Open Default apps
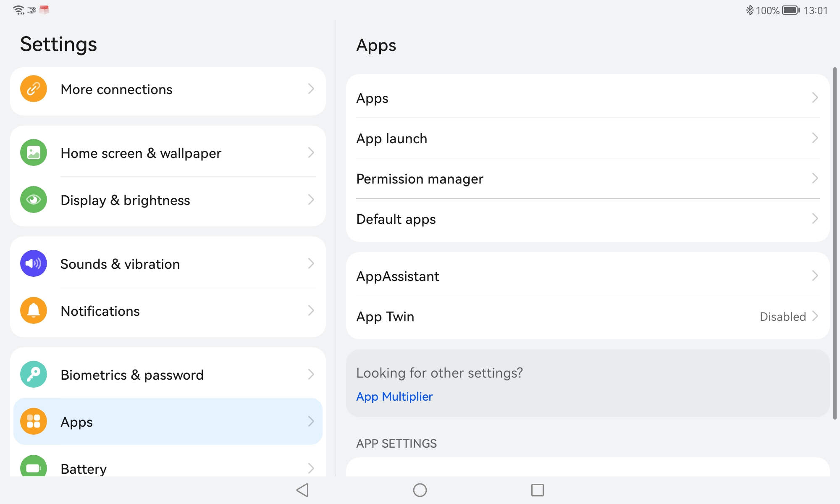Viewport: 840px width, 504px height. pyautogui.click(x=588, y=219)
